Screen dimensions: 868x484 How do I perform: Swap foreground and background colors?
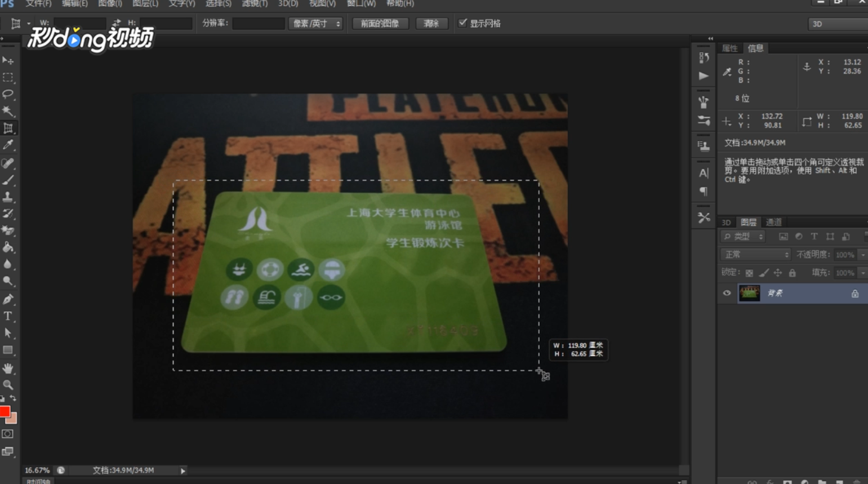pos(13,398)
